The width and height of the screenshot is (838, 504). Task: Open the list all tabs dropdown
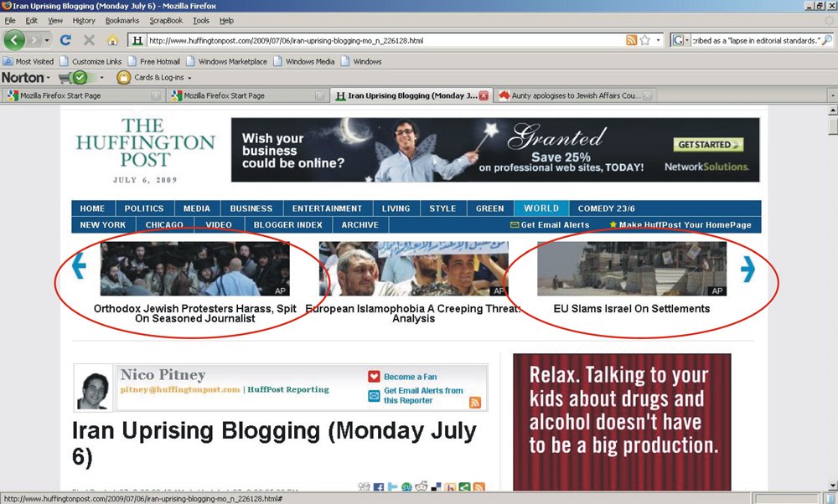point(831,95)
